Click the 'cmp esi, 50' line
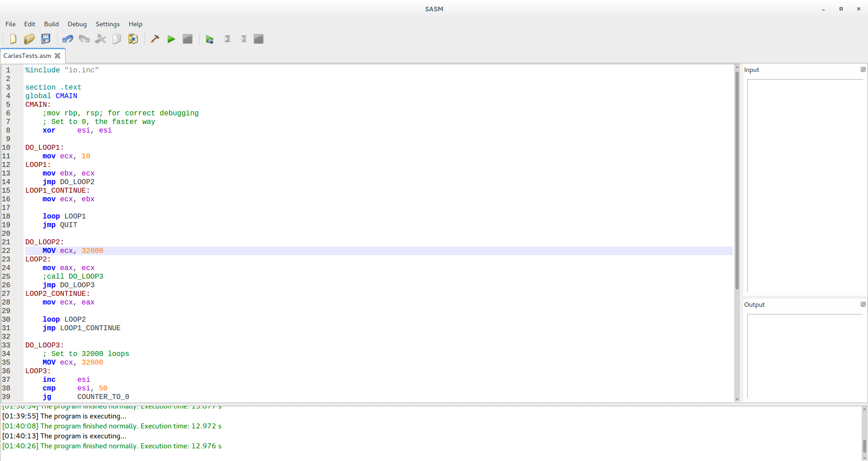 click(x=75, y=388)
